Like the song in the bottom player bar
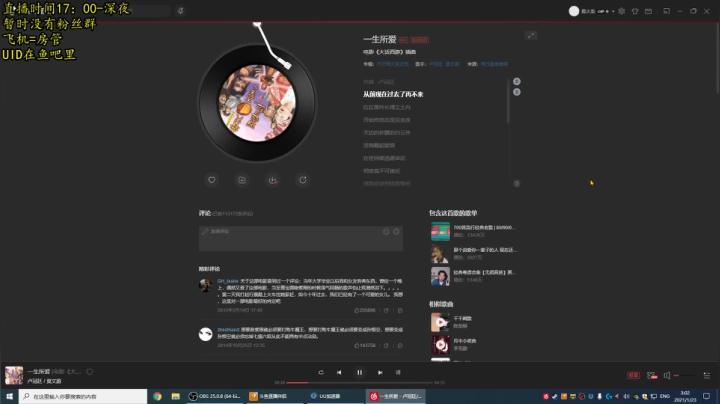 click(x=90, y=372)
